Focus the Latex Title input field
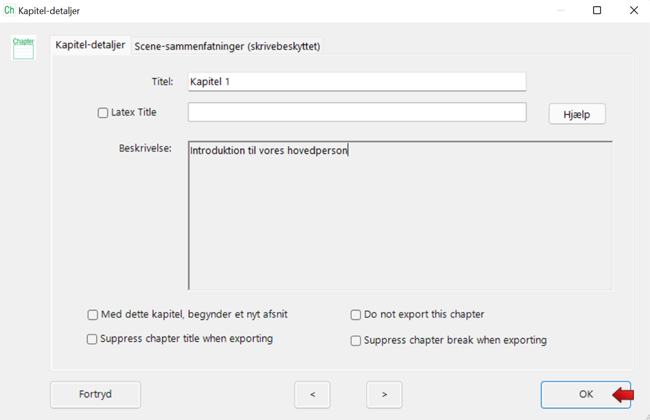 pyautogui.click(x=356, y=112)
